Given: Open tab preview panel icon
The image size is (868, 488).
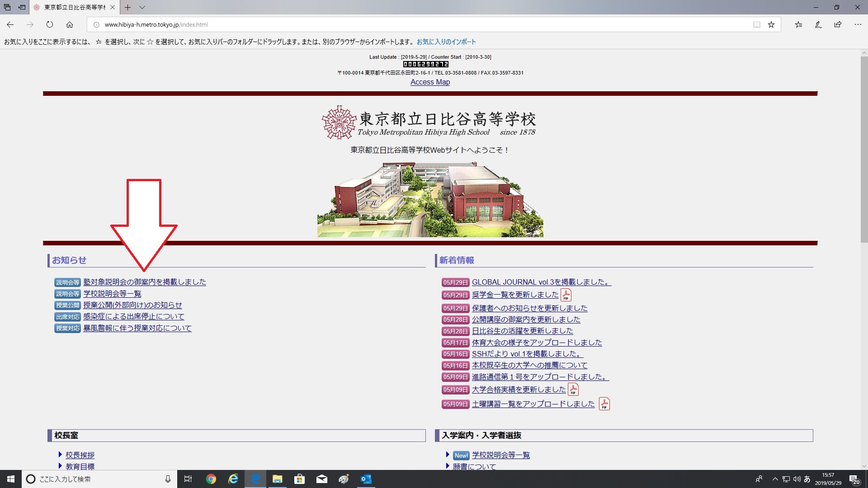Looking at the screenshot, I should tap(7, 7).
